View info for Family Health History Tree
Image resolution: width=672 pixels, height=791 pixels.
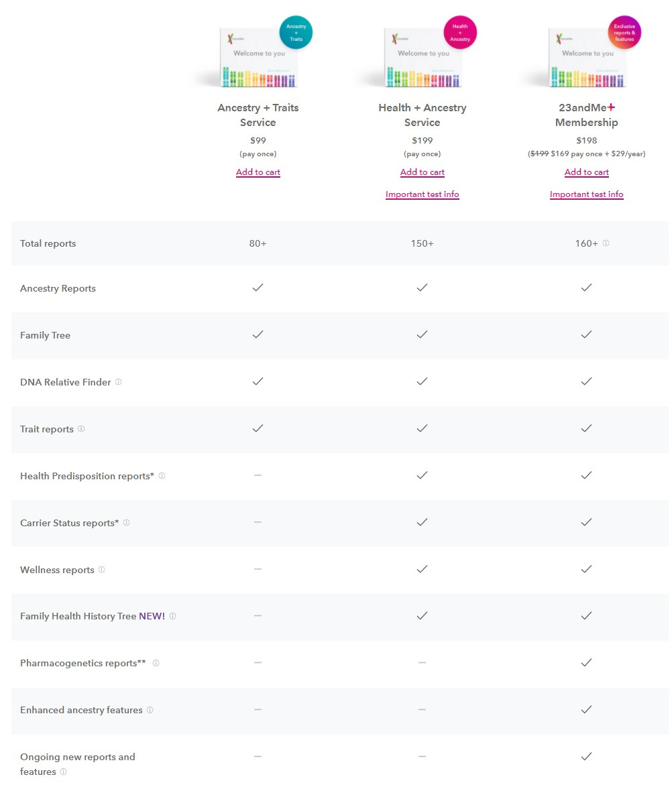[172, 616]
